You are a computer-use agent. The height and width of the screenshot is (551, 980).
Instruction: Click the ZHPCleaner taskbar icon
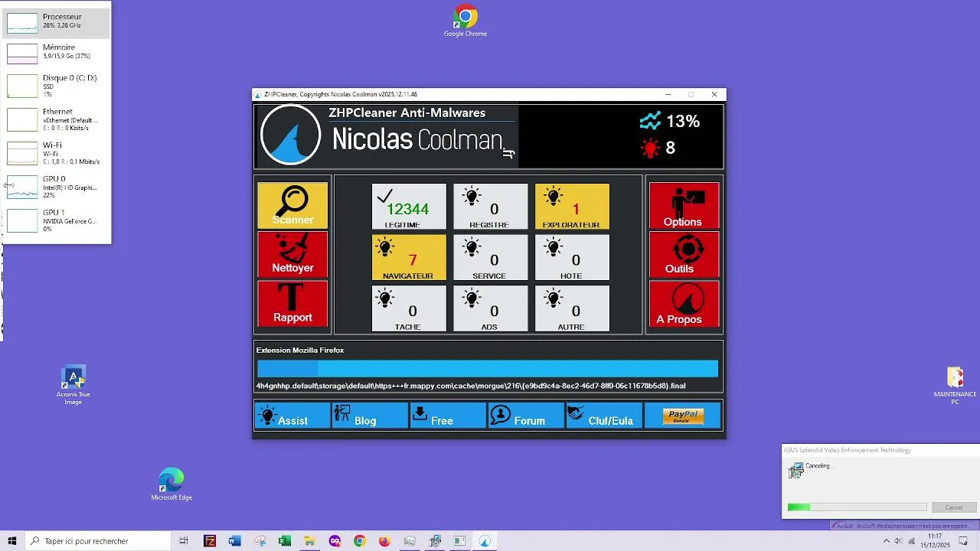coord(485,541)
